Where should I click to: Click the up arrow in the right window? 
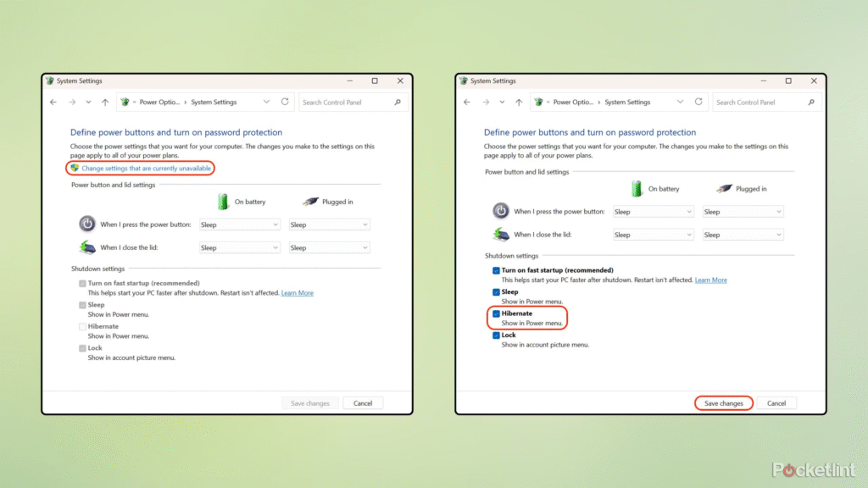519,103
